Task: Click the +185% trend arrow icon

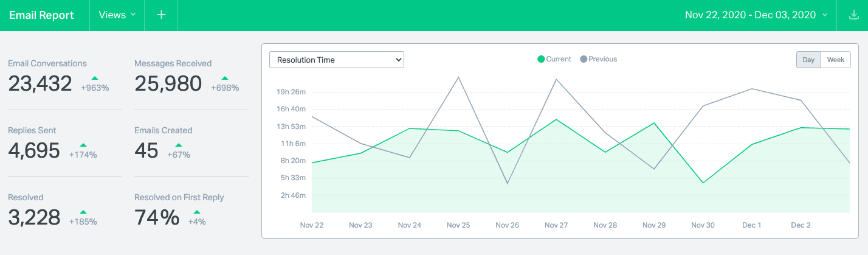Action: (83, 212)
